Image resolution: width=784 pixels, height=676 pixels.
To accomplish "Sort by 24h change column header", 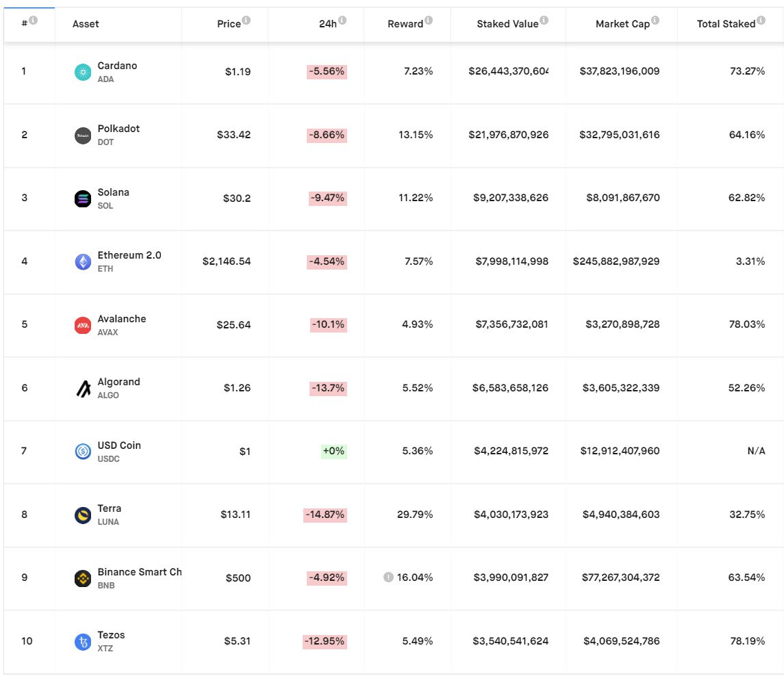I will [328, 24].
